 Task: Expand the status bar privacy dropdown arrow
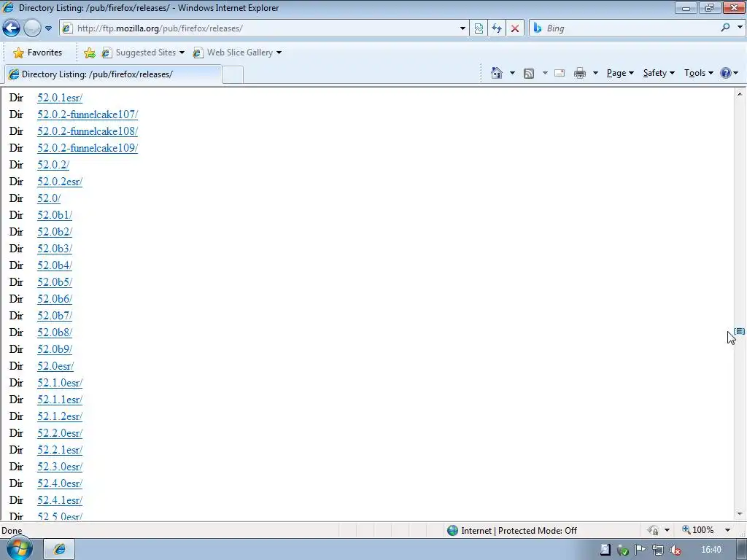pos(667,530)
